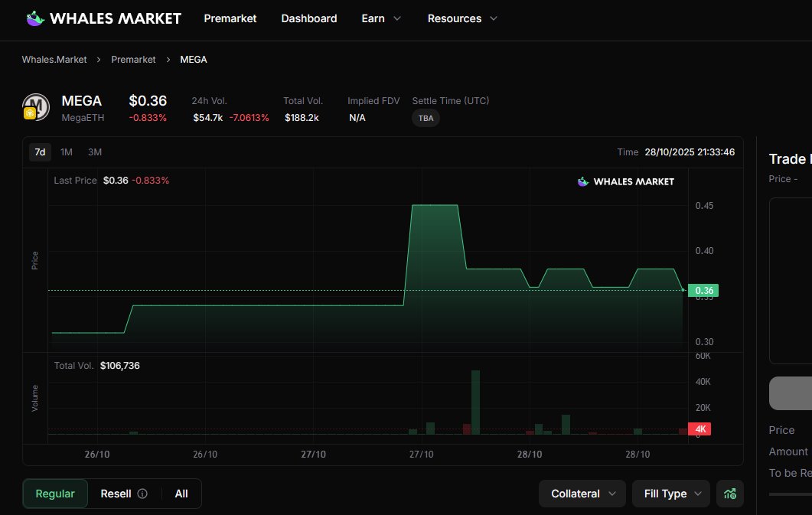Click the green 0.36 price label on chart axis

pos(701,291)
